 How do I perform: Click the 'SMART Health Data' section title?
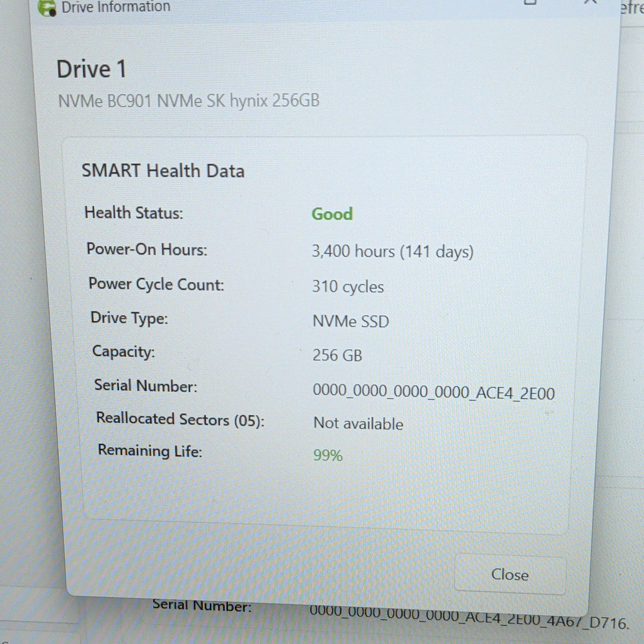tap(163, 171)
